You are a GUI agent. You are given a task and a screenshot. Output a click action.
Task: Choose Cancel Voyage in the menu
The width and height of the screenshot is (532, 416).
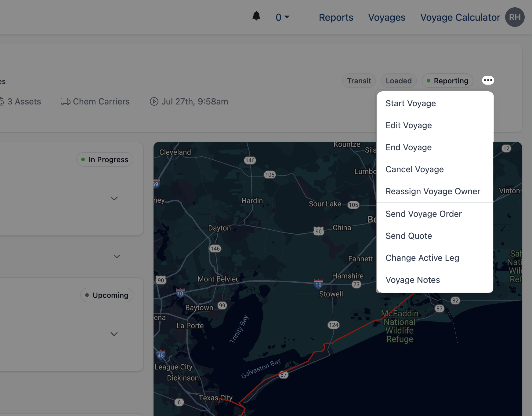(414, 170)
